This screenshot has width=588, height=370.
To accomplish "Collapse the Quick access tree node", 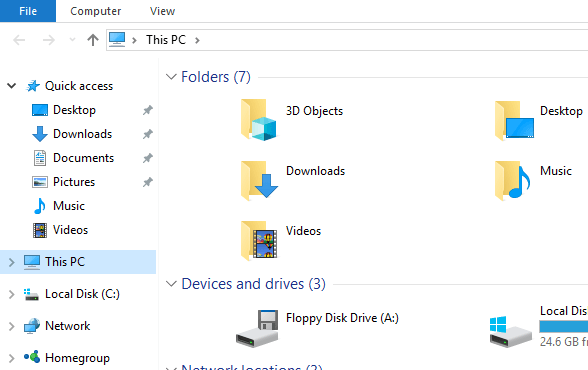I will [12, 86].
